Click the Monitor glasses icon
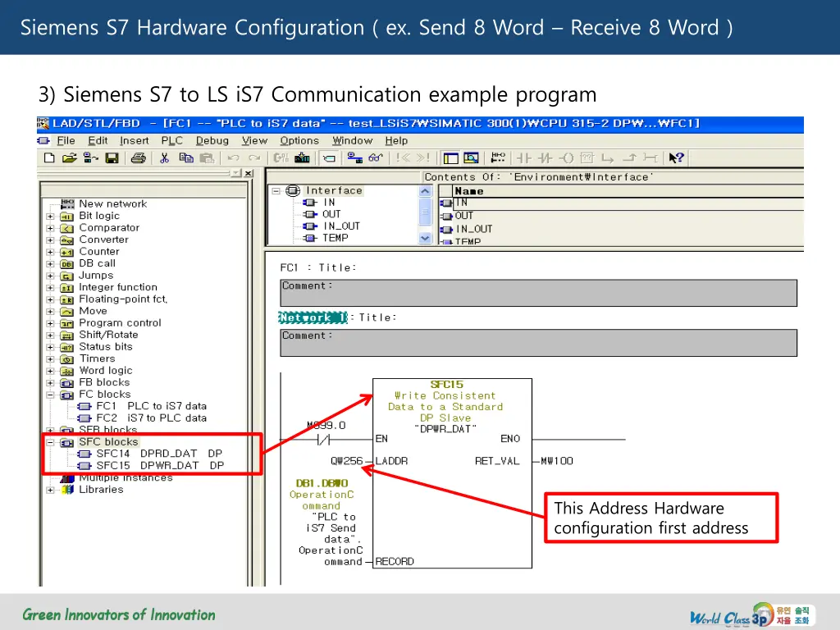The width and height of the screenshot is (840, 630). (x=375, y=158)
